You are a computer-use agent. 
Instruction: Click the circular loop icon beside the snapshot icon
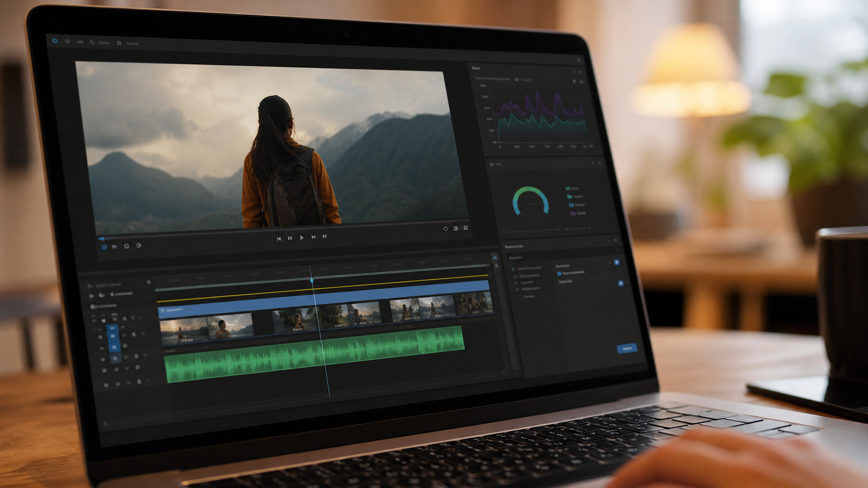[x=445, y=229]
